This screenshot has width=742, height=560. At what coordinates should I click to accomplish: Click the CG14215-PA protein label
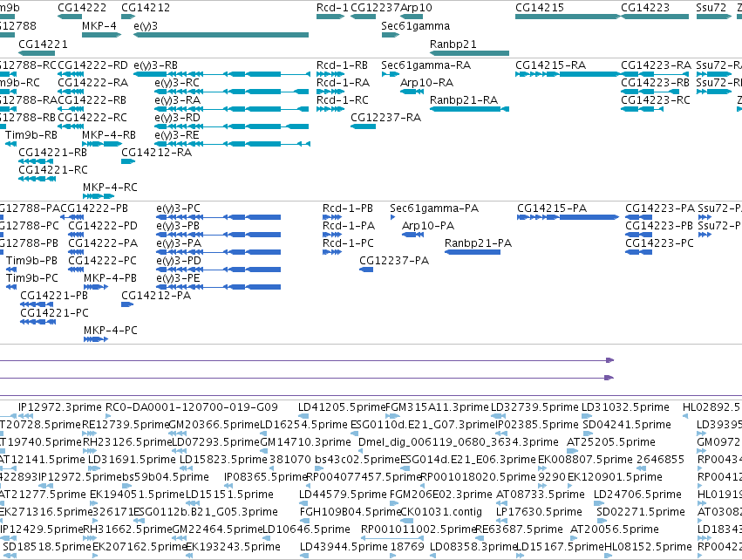552,208
